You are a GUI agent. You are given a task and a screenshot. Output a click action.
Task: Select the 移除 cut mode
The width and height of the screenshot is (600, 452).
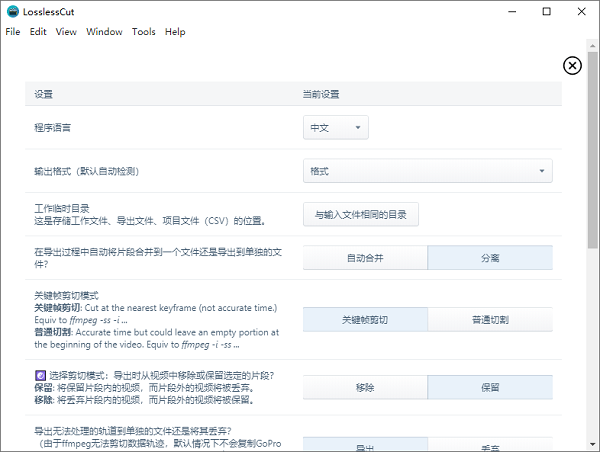(365, 387)
